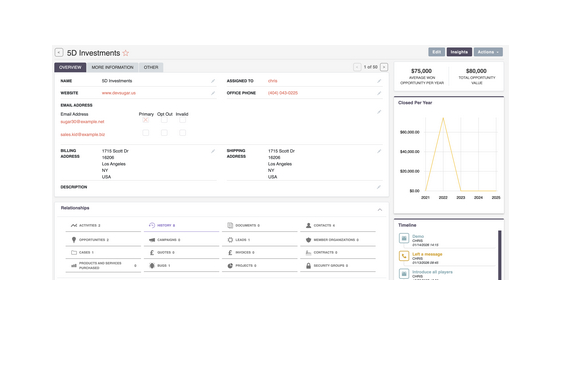Open the Activities relationship
562x369 pixels.
pos(103,225)
